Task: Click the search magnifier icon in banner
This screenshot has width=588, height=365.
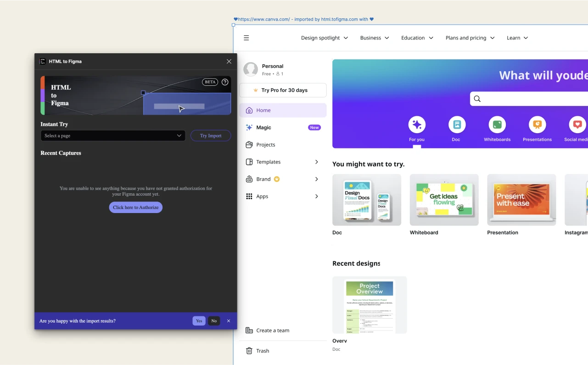Action: (477, 99)
